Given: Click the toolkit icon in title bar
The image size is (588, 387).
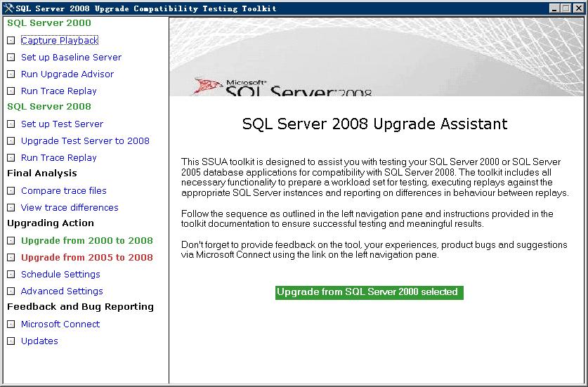Looking at the screenshot, I should (8, 8).
